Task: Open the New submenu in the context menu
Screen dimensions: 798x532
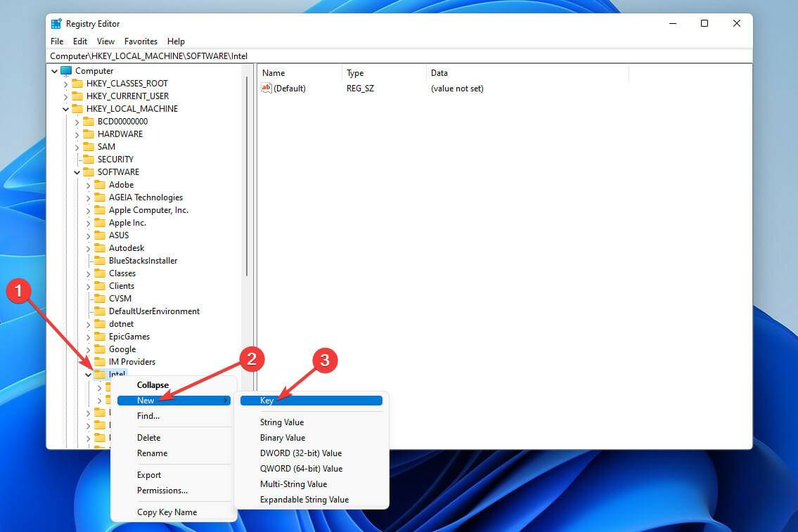Action: 145,400
